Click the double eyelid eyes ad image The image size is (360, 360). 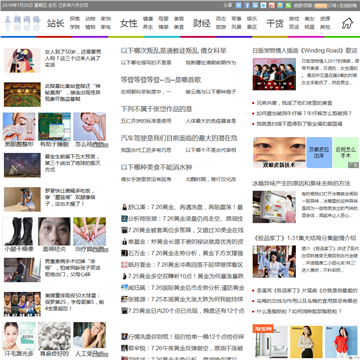click(279, 152)
